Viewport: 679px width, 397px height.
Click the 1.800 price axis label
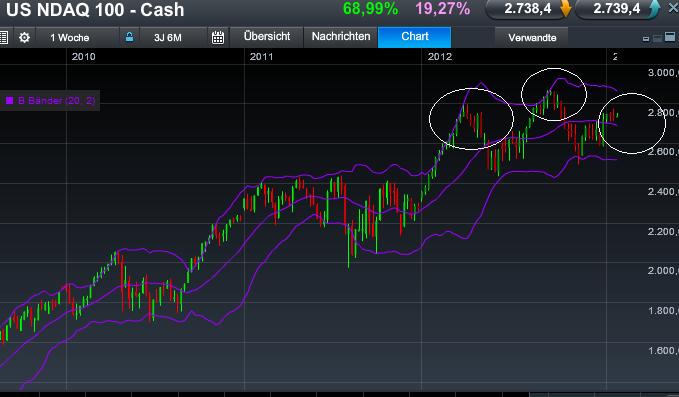click(x=663, y=310)
